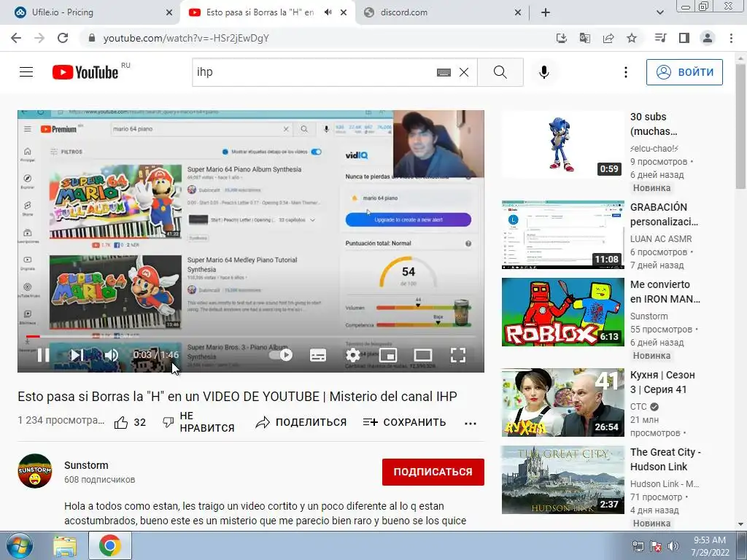Viewport: 747px width, 560px height.
Task: Dislike video via НЕ НРАВИТСЯ
Action: (198, 422)
